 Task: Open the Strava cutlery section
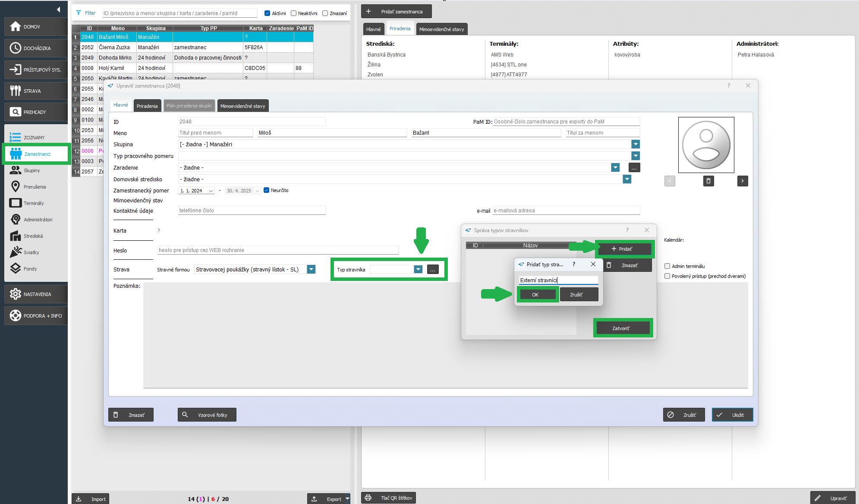[16, 91]
